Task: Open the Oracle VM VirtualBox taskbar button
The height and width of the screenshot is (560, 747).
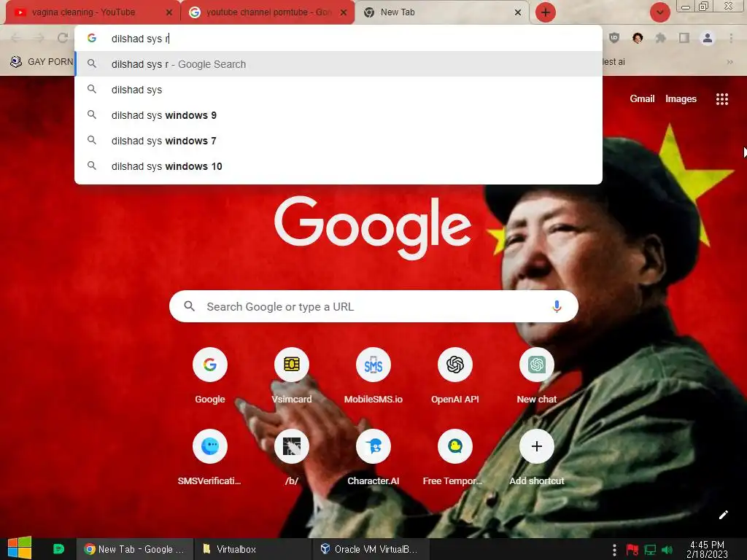Action: (x=371, y=549)
